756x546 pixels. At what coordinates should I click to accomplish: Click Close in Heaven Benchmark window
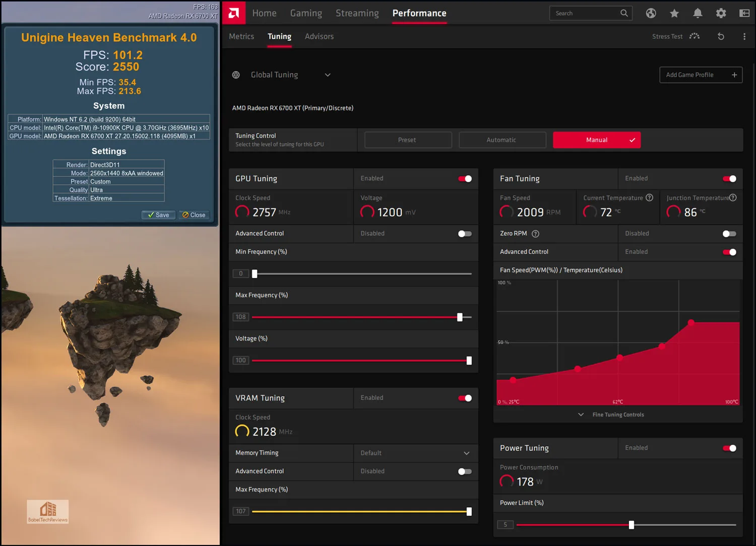(194, 215)
